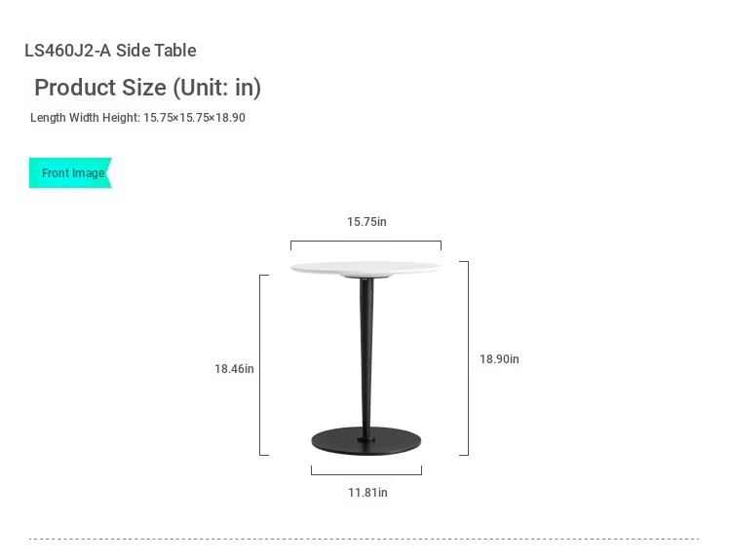Image resolution: width=731 pixels, height=560 pixels.
Task: Click the 11.81in base diameter label
Action: pyautogui.click(x=367, y=493)
